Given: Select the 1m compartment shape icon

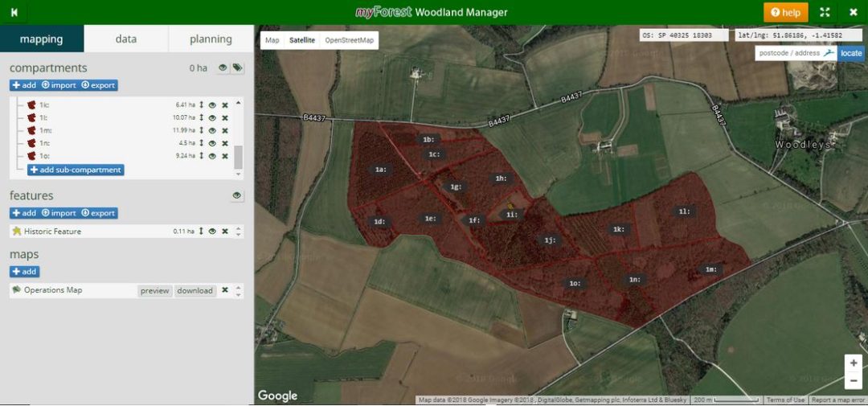Looking at the screenshot, I should pos(31,131).
